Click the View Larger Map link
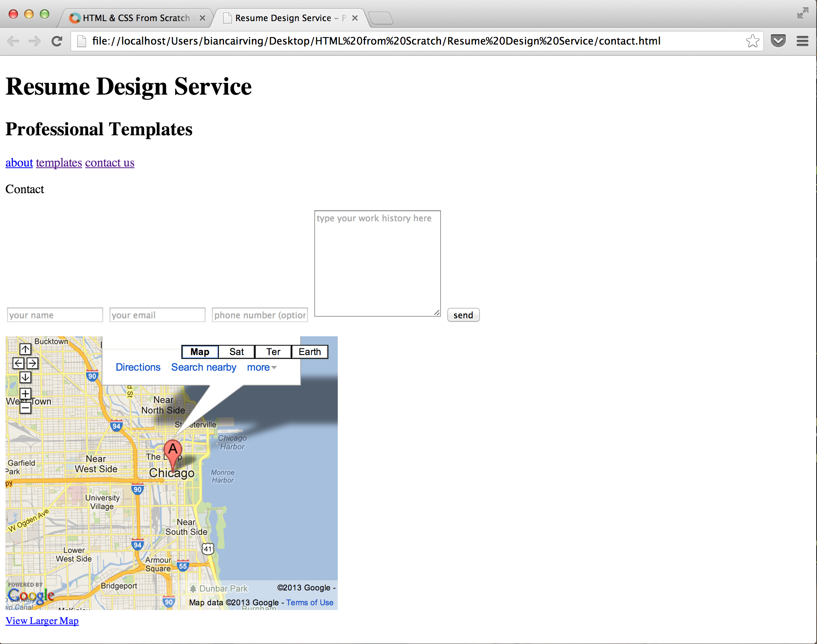The height and width of the screenshot is (644, 817). pyautogui.click(x=42, y=621)
